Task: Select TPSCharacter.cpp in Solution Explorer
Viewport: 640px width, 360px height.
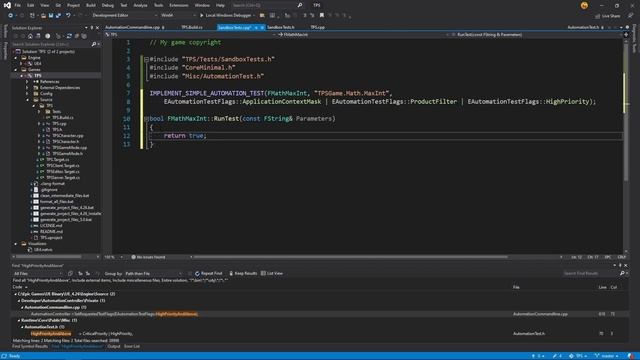Action: tap(67, 136)
